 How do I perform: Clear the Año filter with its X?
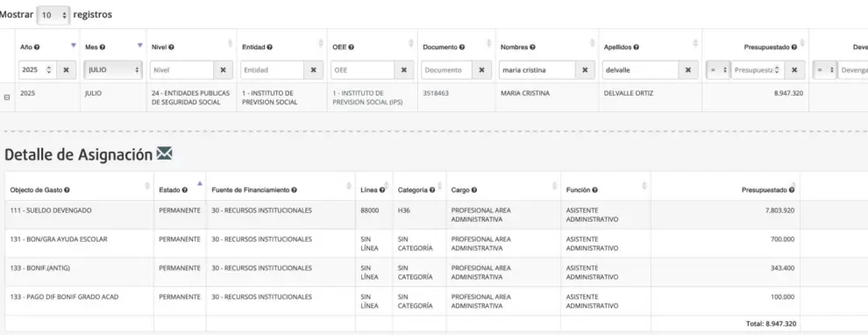pos(67,70)
